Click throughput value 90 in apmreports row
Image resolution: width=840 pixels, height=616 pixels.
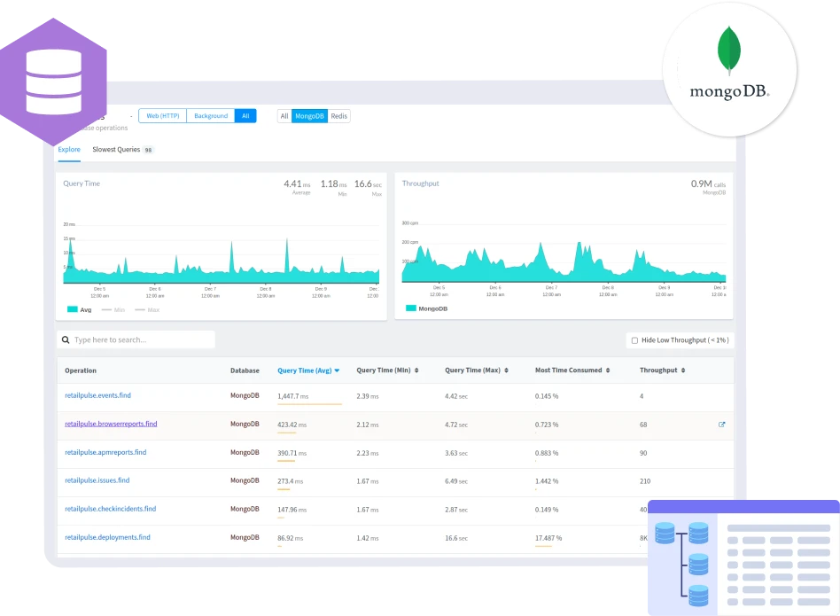643,453
